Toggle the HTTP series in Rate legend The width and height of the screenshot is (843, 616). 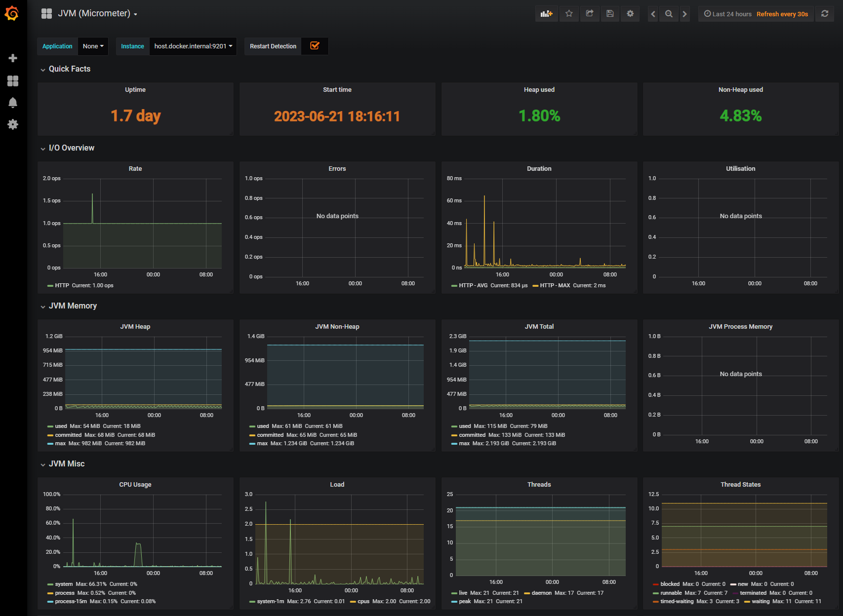62,285
